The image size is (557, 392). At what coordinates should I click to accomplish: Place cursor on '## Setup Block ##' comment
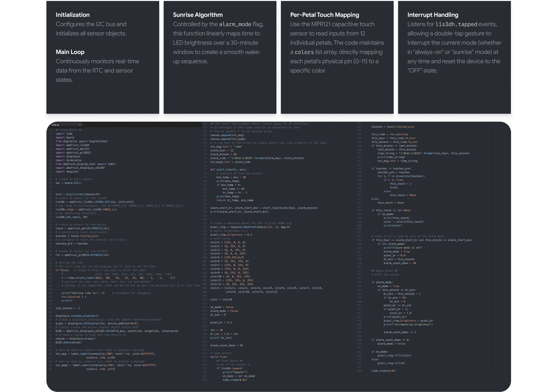point(68,130)
